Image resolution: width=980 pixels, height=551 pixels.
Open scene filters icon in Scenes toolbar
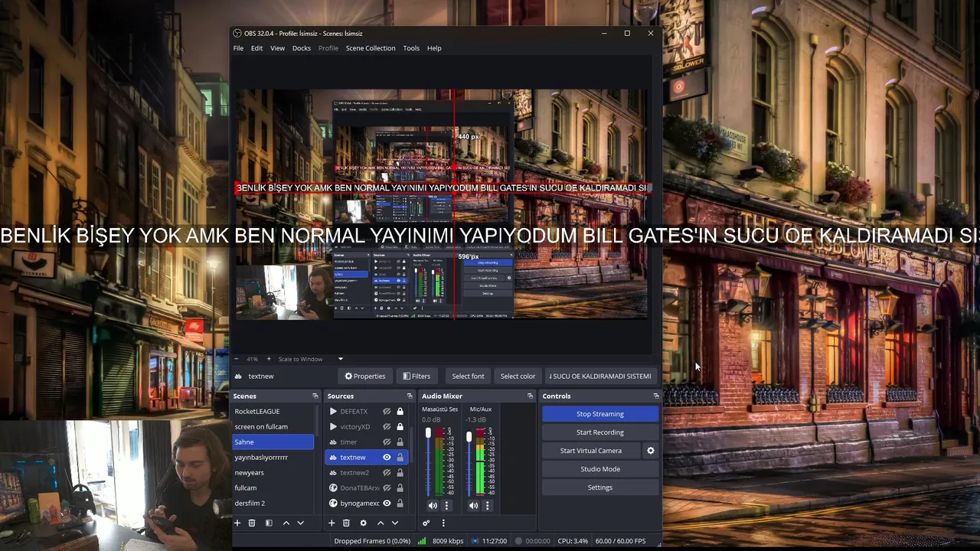[x=269, y=523]
